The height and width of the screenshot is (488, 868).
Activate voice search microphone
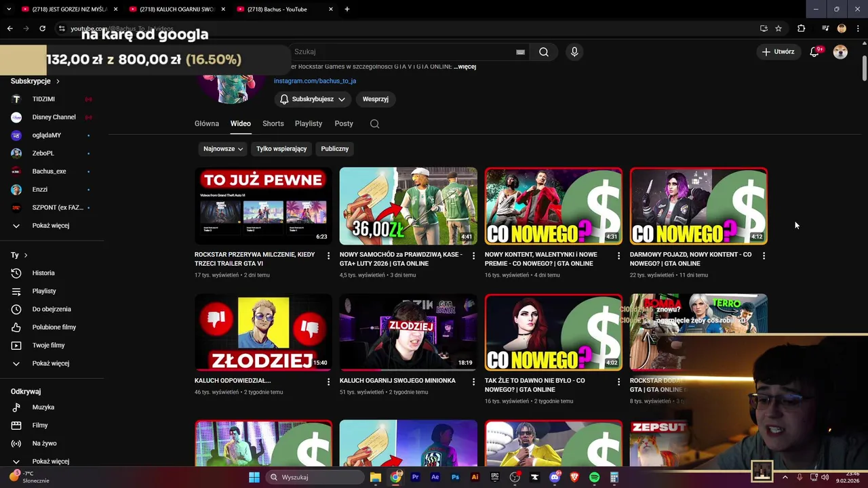[574, 52]
